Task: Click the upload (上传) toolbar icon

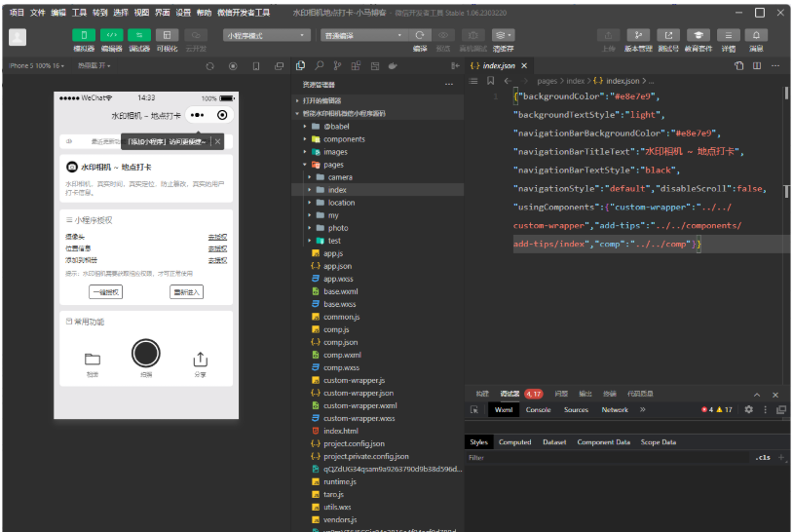Action: click(609, 35)
